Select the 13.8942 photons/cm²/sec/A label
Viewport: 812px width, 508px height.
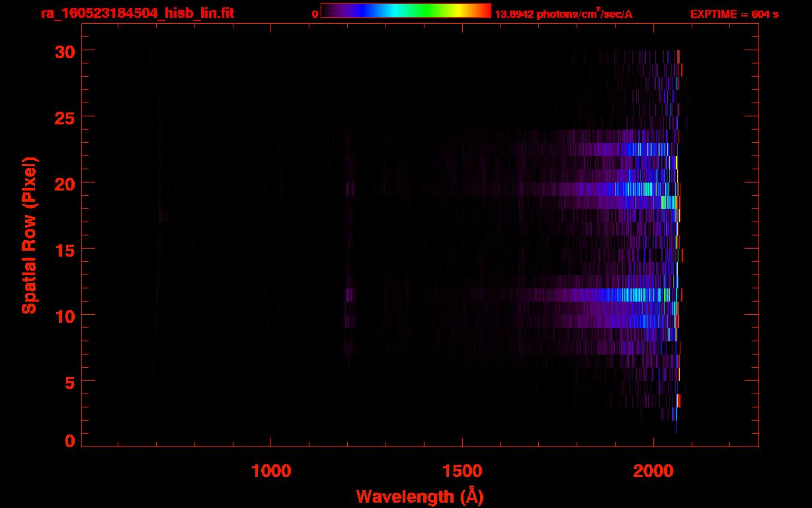(564, 13)
